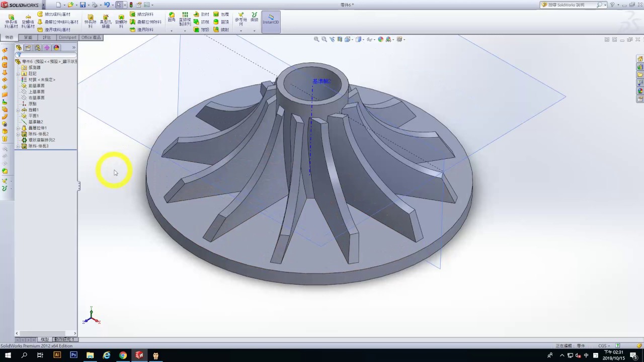This screenshot has height=362, width=644.
Task: Click the Zoom to Fit icon
Action: (x=316, y=39)
